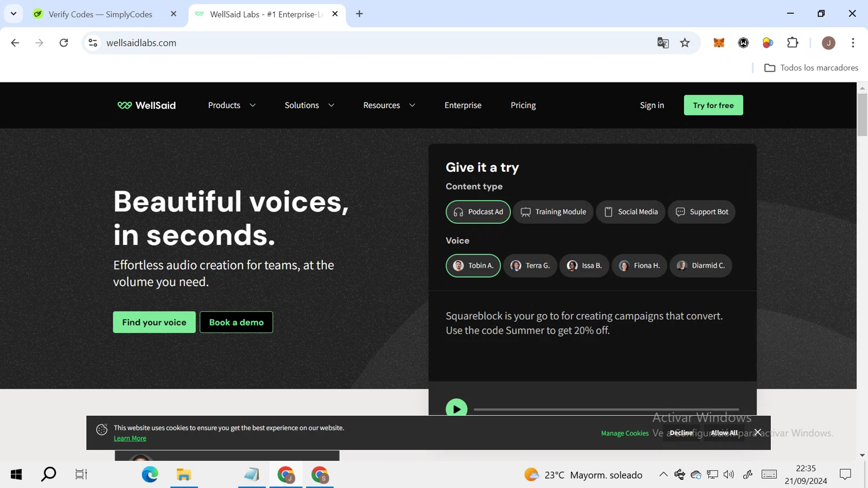Open tab search dropdown arrow
868x488 pixels.
tap(13, 14)
